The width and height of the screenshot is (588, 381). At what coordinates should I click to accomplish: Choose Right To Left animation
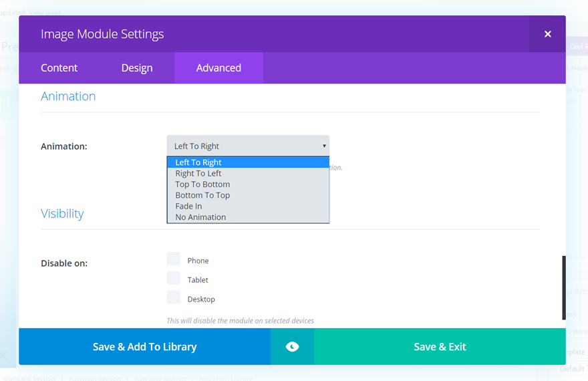tap(198, 173)
